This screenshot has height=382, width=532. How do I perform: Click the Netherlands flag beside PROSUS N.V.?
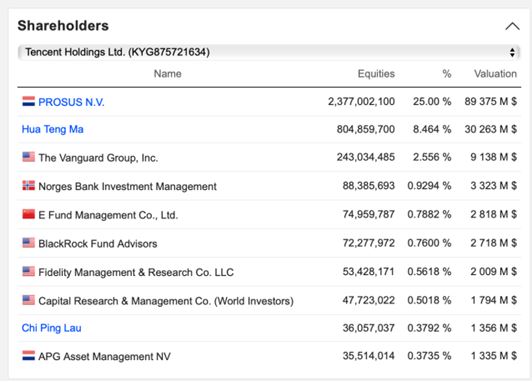coord(28,101)
